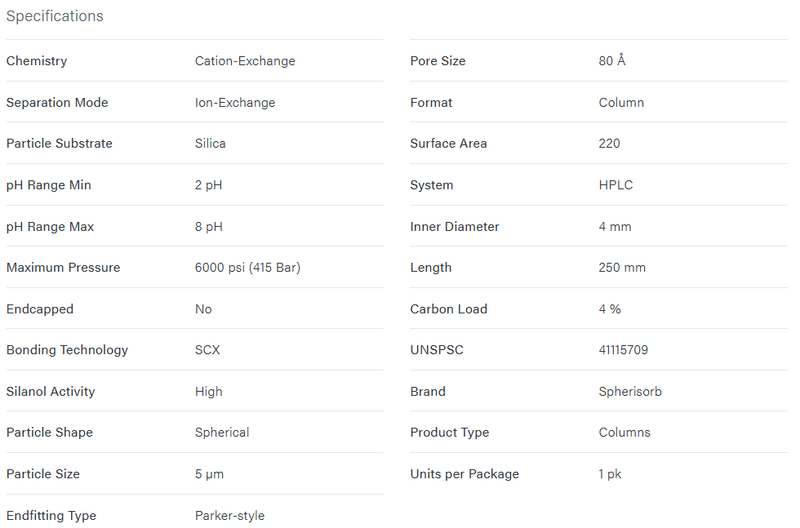Viewport: 800px width, 528px height.
Task: Click the 8 pH maximum value
Action: (x=209, y=227)
